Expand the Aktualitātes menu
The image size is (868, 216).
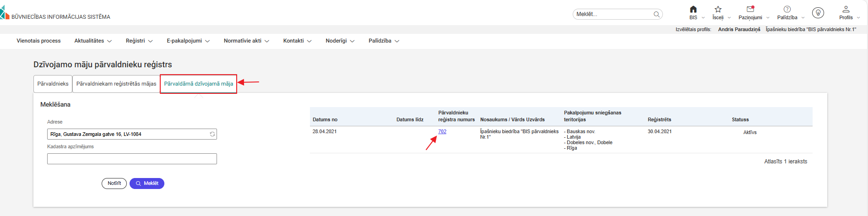pyautogui.click(x=93, y=41)
